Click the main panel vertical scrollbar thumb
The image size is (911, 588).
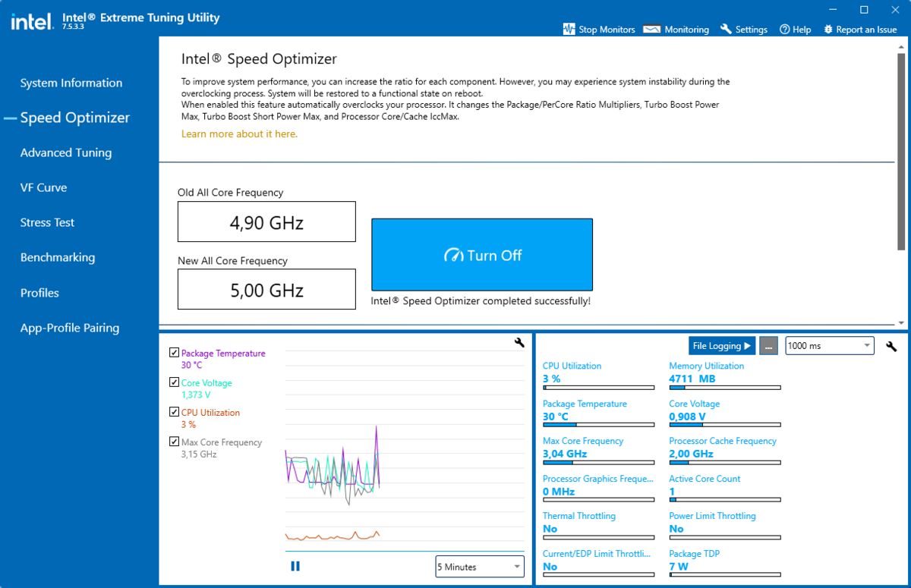pos(901,152)
